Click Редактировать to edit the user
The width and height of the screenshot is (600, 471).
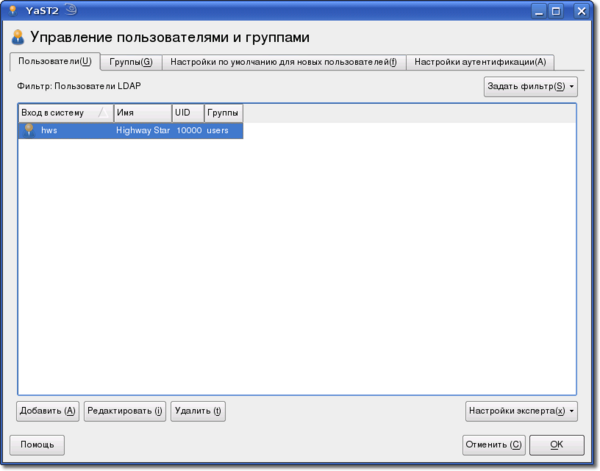tap(124, 410)
